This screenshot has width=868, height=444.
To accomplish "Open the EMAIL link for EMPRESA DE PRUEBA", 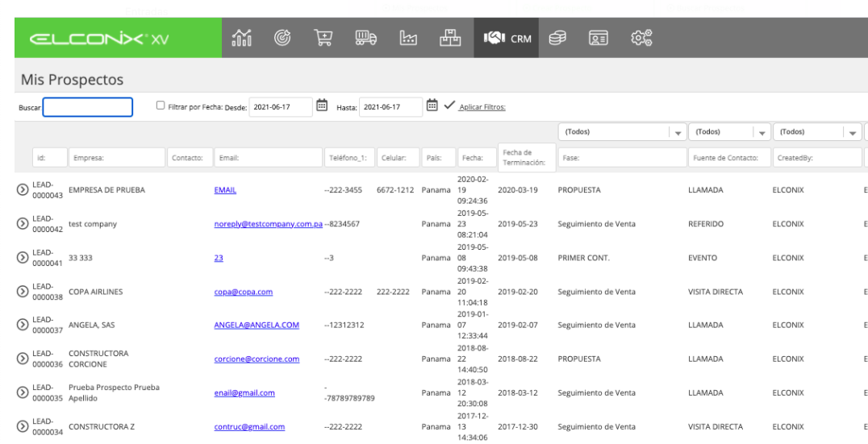I will (225, 189).
